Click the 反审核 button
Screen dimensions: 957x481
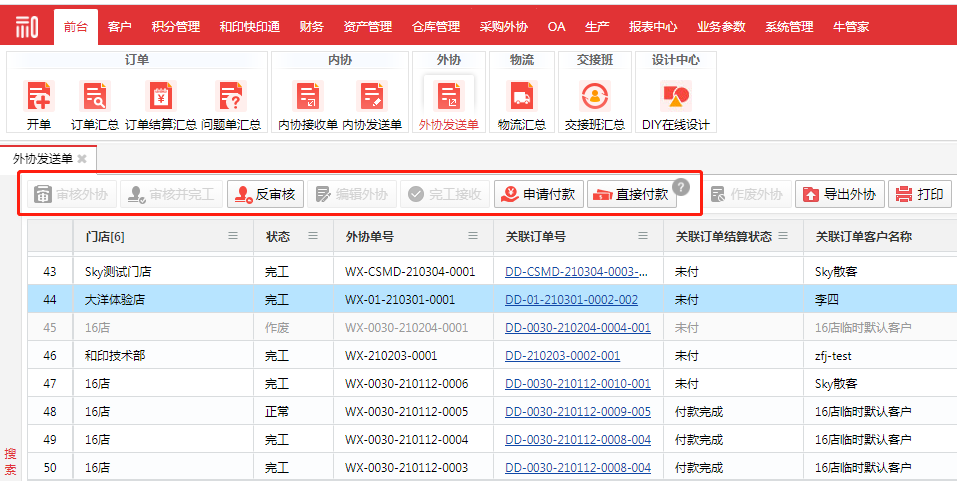coord(264,194)
